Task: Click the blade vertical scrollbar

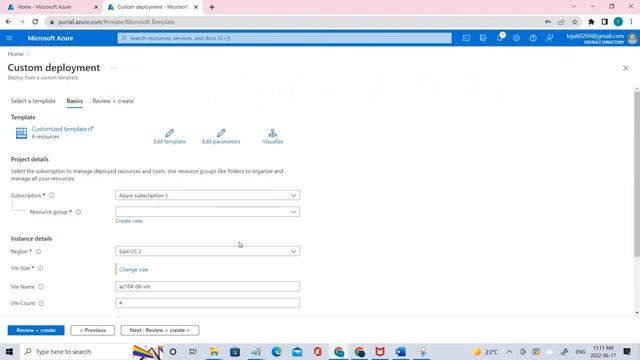Action: [637, 174]
